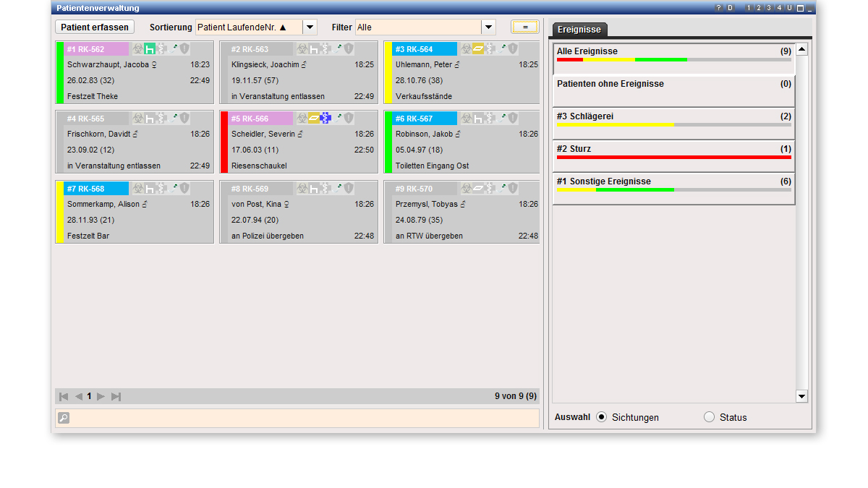This screenshot has height=488, width=868.
Task: Click the Patient erfassen button
Action: click(x=95, y=27)
